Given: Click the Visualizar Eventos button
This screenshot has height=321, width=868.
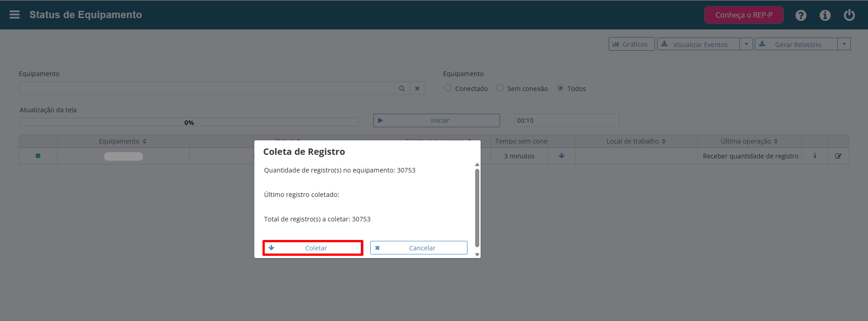Looking at the screenshot, I should [698, 44].
